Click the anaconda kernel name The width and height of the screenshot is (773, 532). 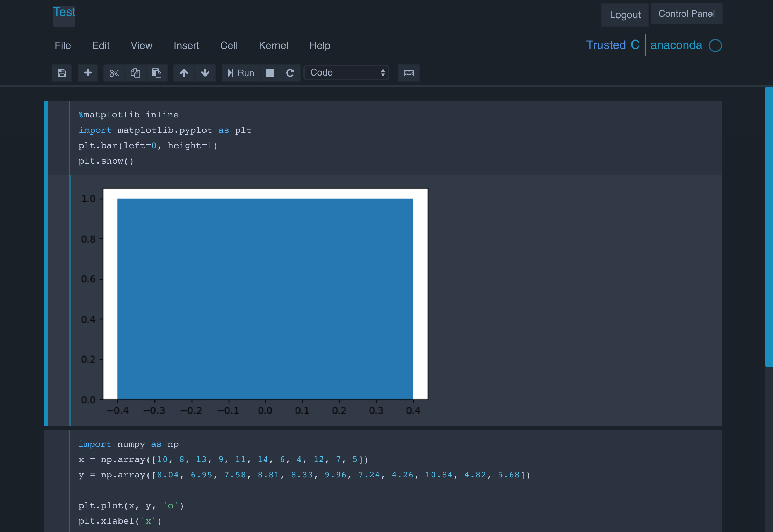pyautogui.click(x=676, y=45)
